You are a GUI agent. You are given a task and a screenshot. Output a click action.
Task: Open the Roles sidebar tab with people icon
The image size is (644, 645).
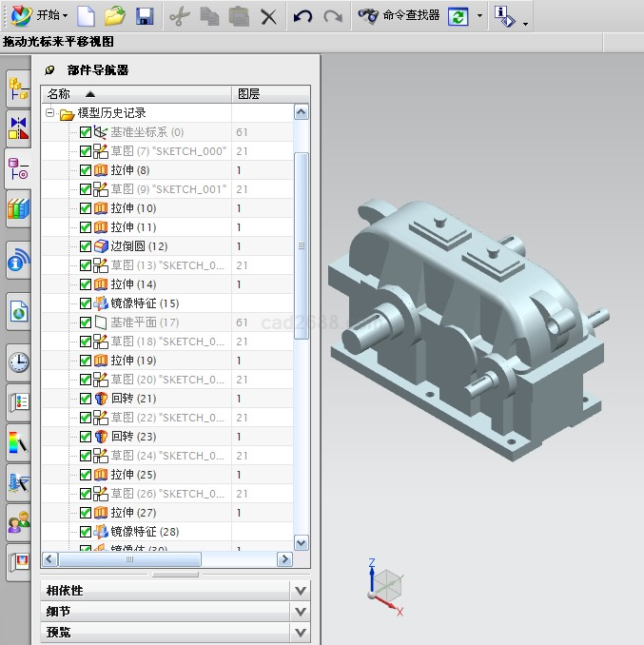[18, 522]
